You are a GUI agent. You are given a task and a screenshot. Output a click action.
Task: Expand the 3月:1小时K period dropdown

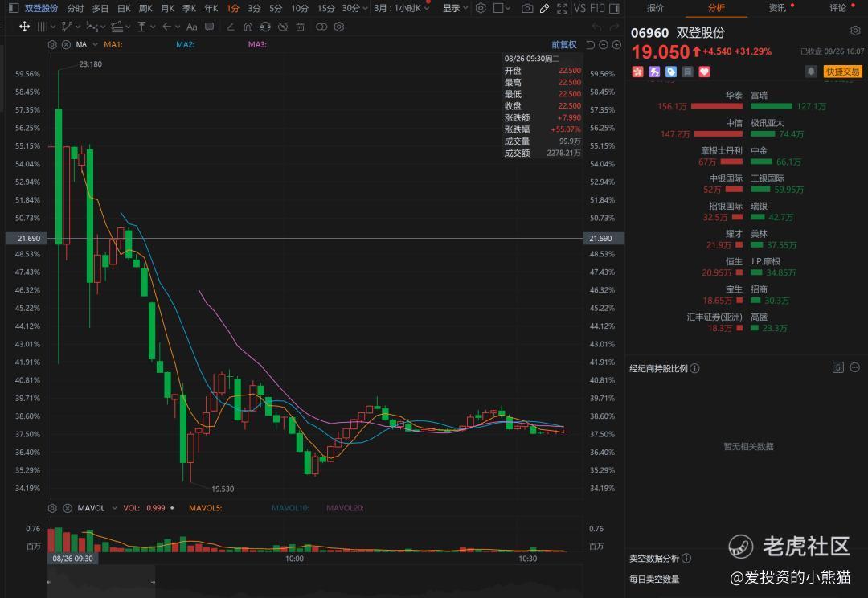click(x=427, y=8)
